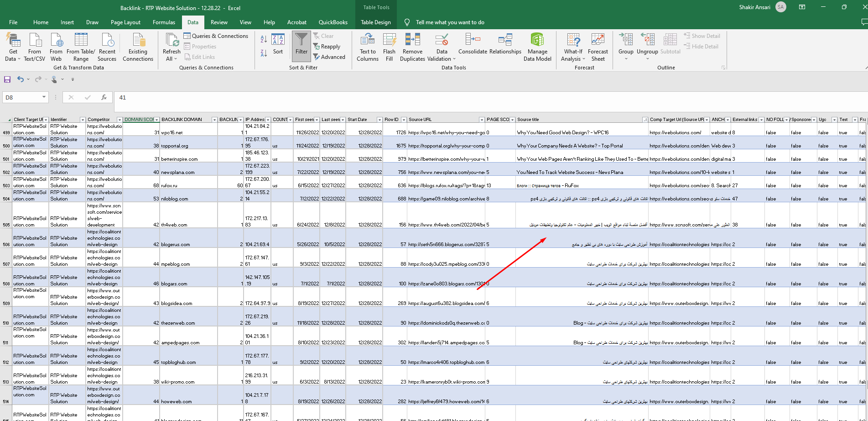Image resolution: width=868 pixels, height=421 pixels.
Task: Select the cell with rufox.ru
Action: pyautogui.click(x=189, y=182)
